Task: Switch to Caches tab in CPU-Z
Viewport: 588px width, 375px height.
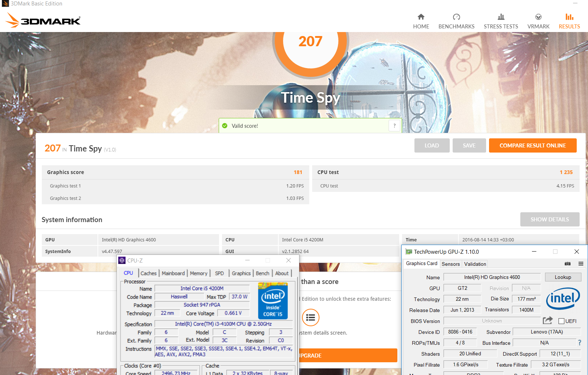Action: tap(148, 273)
